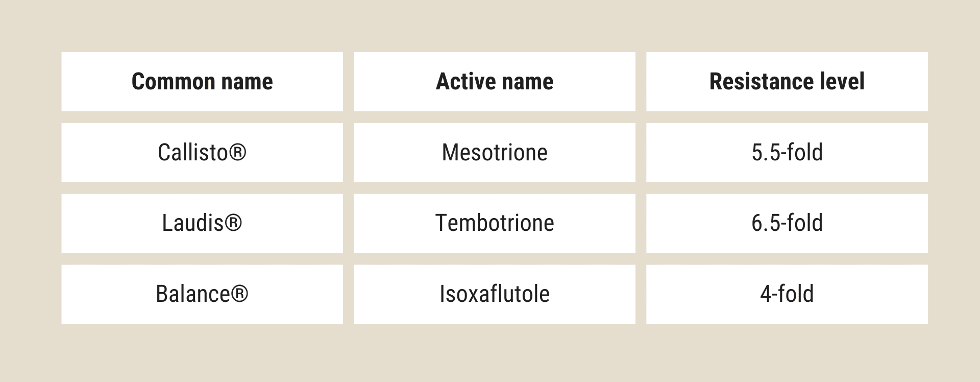
Task: Select the 6.5-fold cell
Action: pos(787,223)
